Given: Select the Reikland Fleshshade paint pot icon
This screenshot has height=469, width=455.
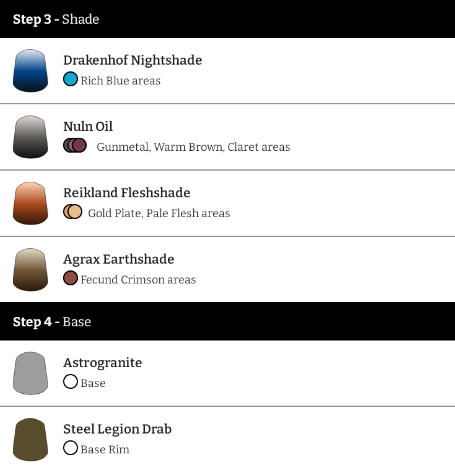Looking at the screenshot, I should point(30,203).
